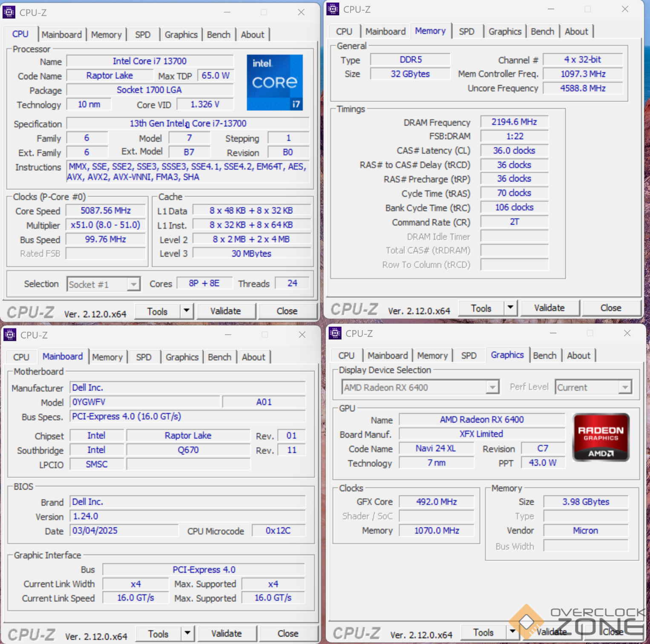Select Mainboard tab in the Memory window
This screenshot has height=644, width=650.
tap(385, 32)
